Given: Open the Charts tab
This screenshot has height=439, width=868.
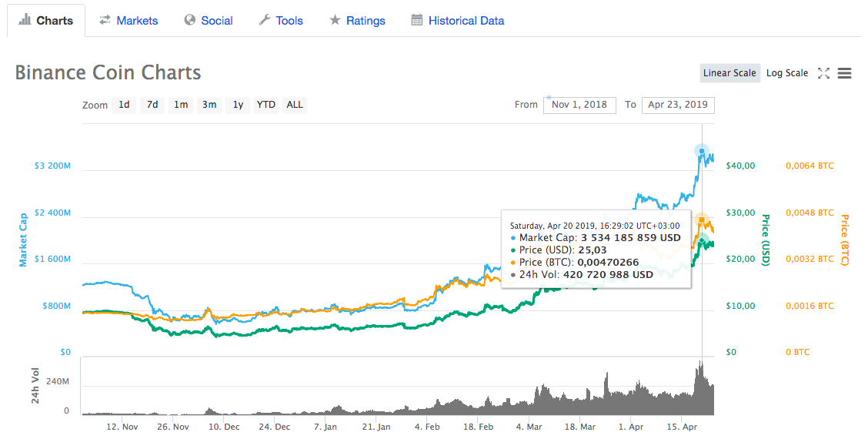Looking at the screenshot, I should click(46, 21).
